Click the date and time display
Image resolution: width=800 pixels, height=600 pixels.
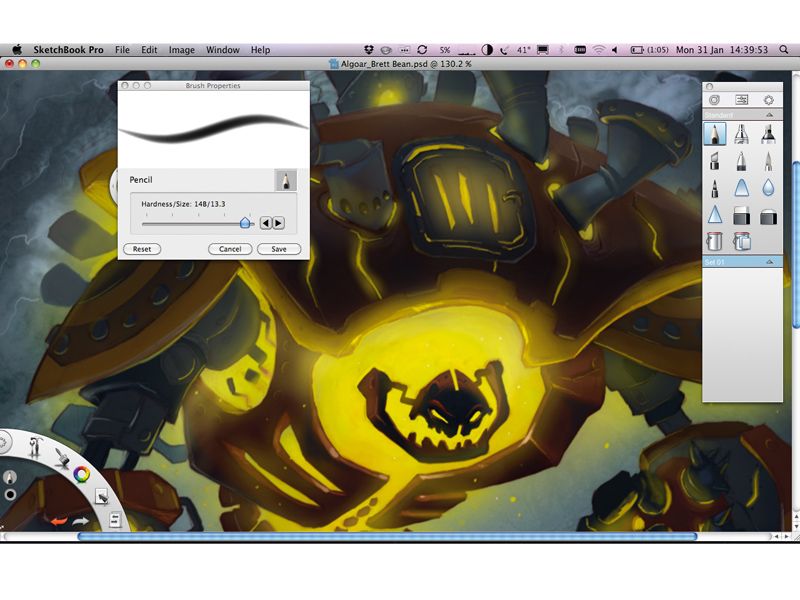pyautogui.click(x=721, y=49)
